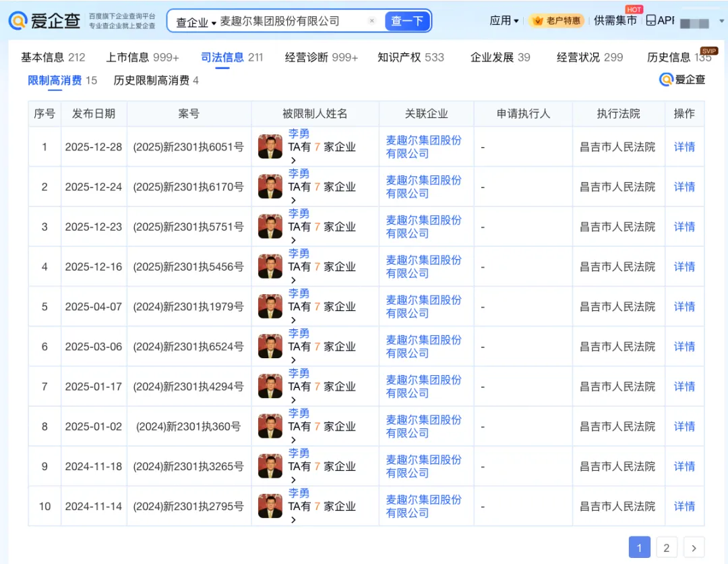This screenshot has width=728, height=564.
Task: Open 李勇 name link in row 1
Action: click(299, 134)
